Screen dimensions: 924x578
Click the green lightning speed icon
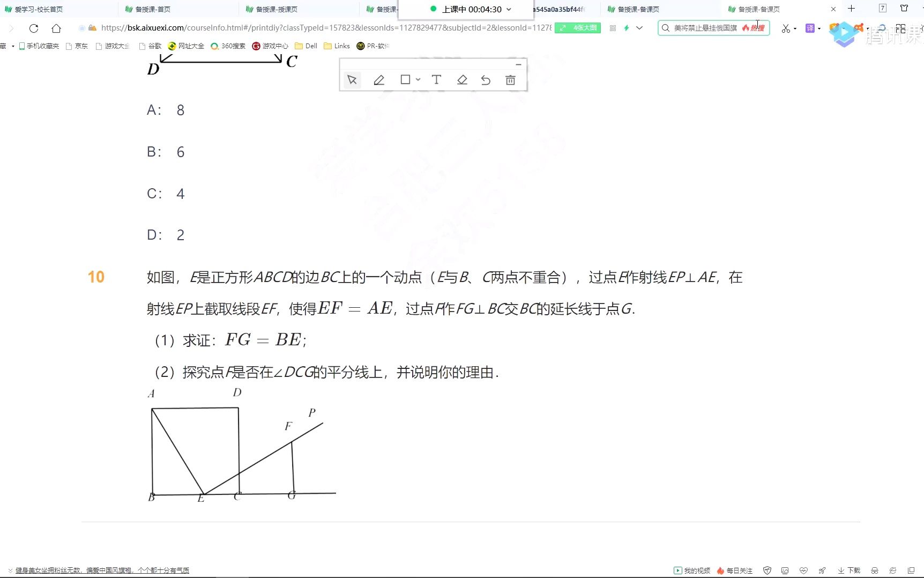[626, 28]
